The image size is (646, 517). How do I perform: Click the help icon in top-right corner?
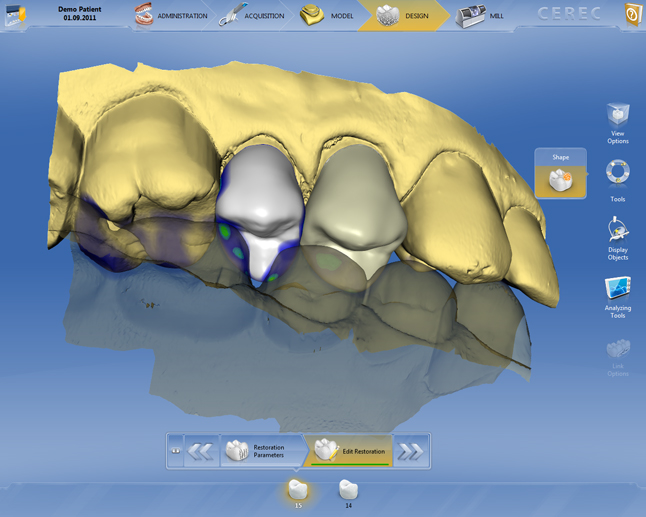(632, 15)
